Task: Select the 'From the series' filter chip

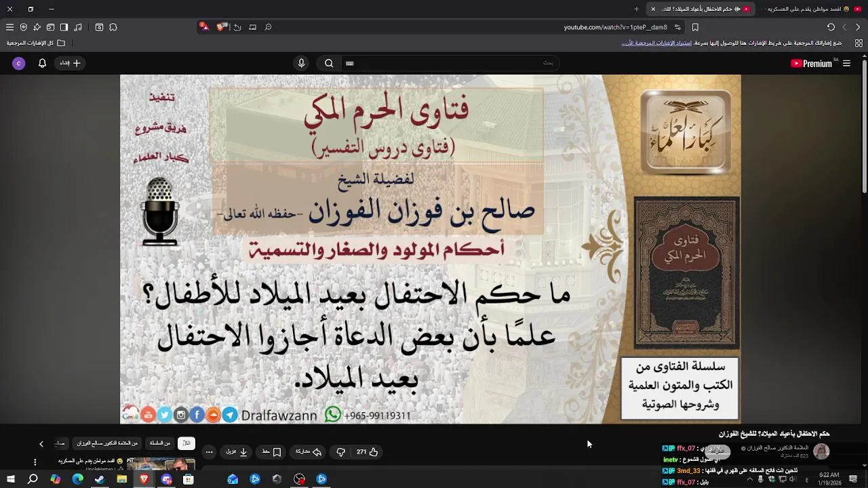Action: tap(160, 443)
